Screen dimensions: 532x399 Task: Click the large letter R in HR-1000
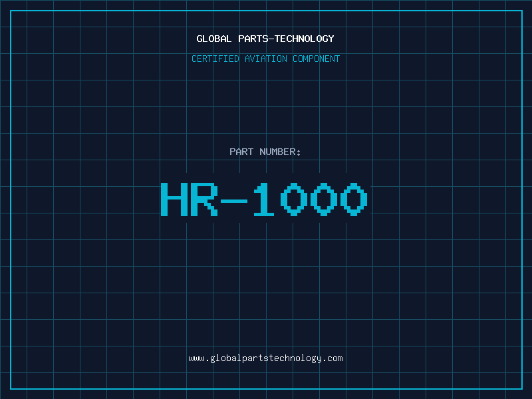tap(205, 199)
